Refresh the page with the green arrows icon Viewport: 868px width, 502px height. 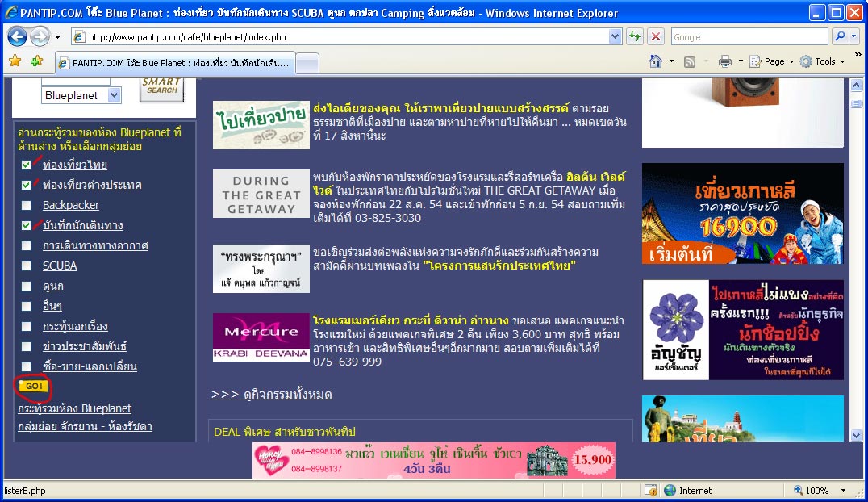click(635, 36)
